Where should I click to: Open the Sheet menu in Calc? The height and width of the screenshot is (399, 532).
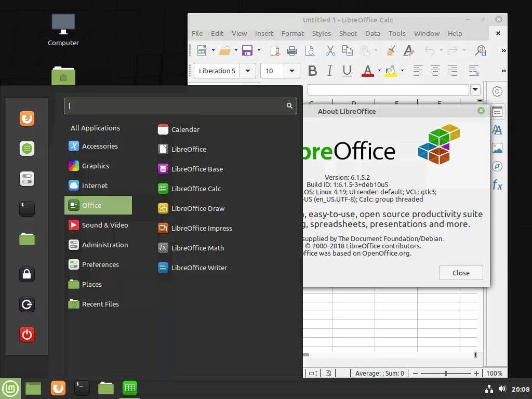(348, 33)
